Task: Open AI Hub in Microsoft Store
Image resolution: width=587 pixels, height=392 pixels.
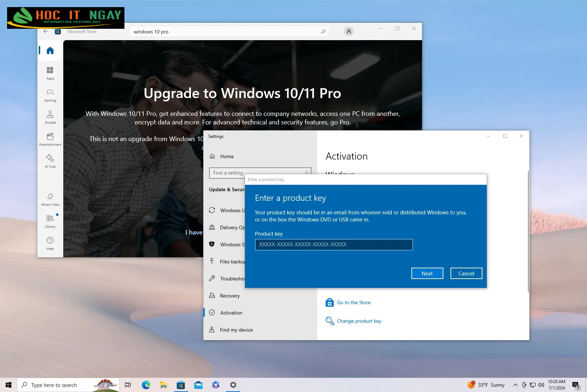Action: (x=50, y=161)
